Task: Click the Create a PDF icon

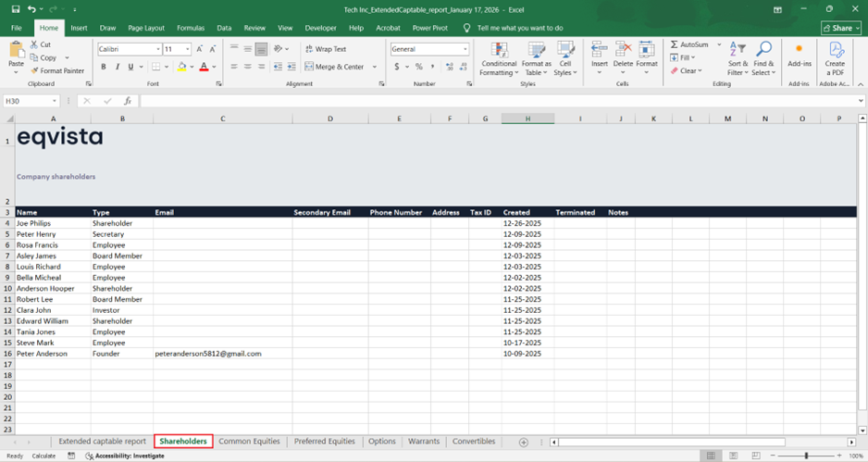Action: pyautogui.click(x=835, y=57)
